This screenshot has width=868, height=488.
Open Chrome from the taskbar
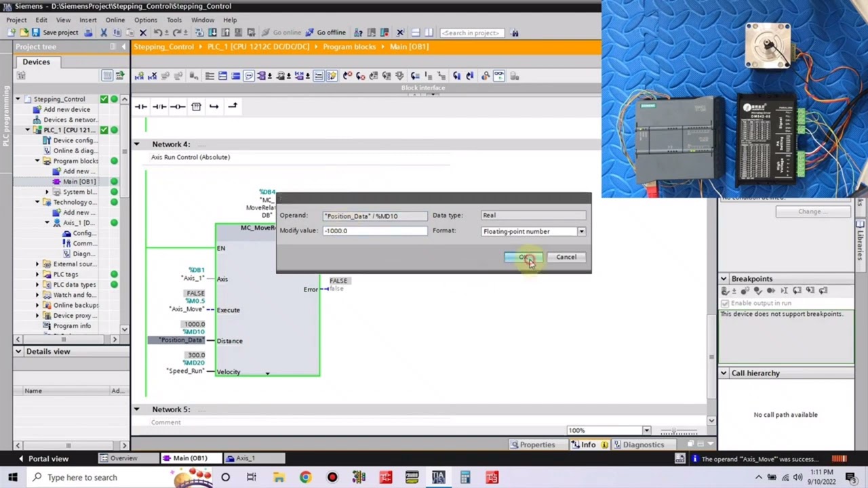305,477
